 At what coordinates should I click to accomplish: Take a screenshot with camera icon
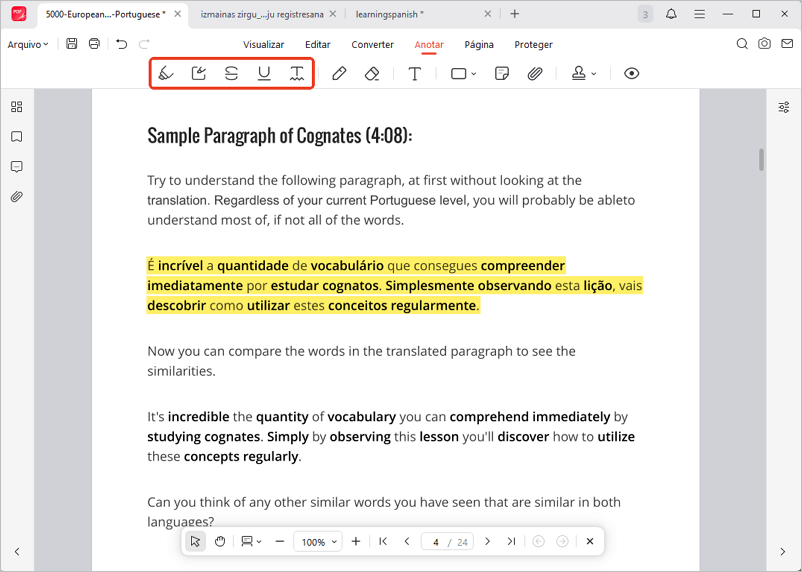click(x=764, y=44)
